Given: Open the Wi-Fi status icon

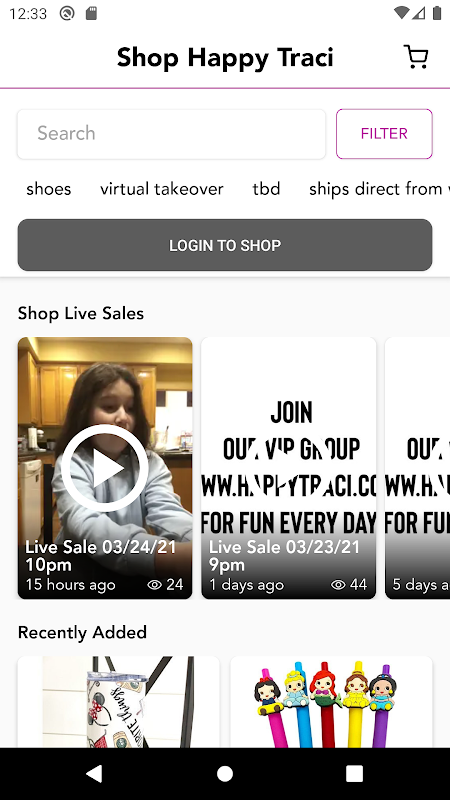Looking at the screenshot, I should [x=402, y=13].
